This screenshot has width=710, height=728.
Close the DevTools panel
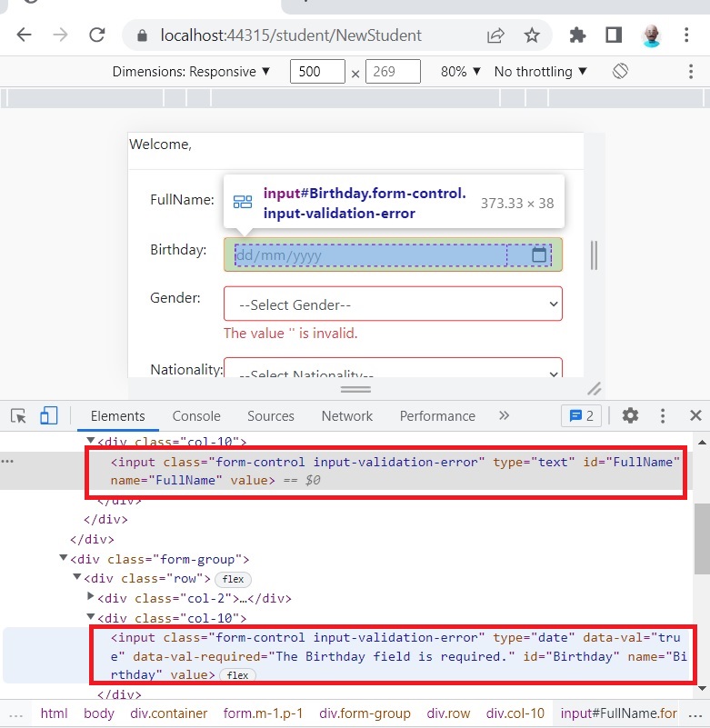695,415
